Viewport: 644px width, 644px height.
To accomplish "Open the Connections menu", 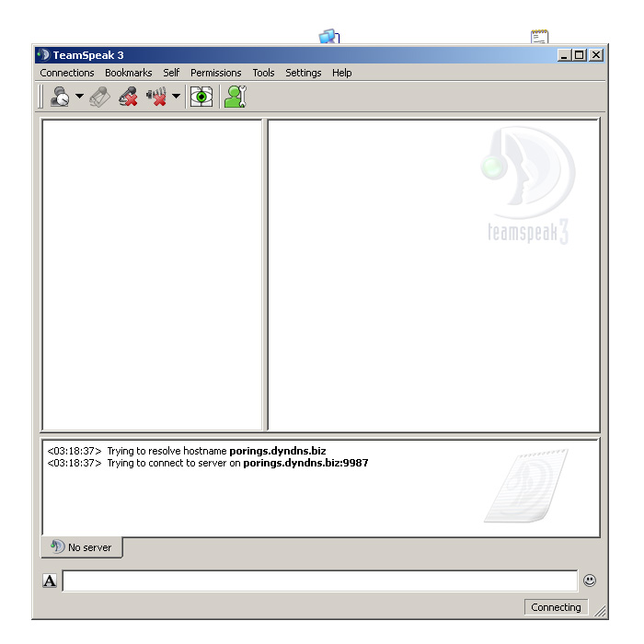I will tap(67, 73).
